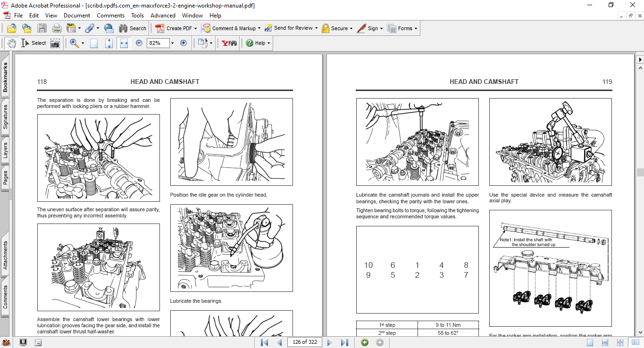Switch to Single Page layout

click(590, 342)
